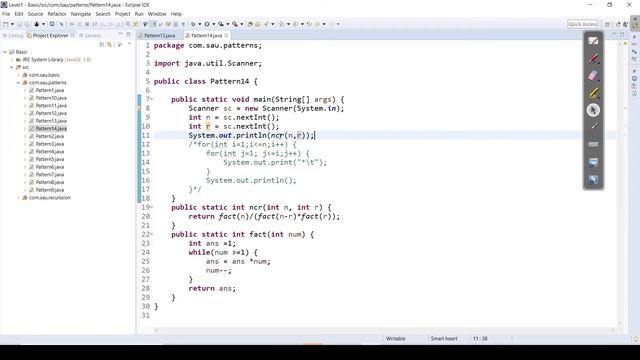Expand the com.sau.basic package
Viewport: 640px width, 360px height.
[18, 75]
